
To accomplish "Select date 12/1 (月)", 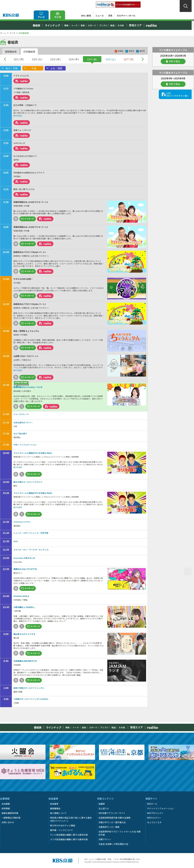I will point(19,59).
